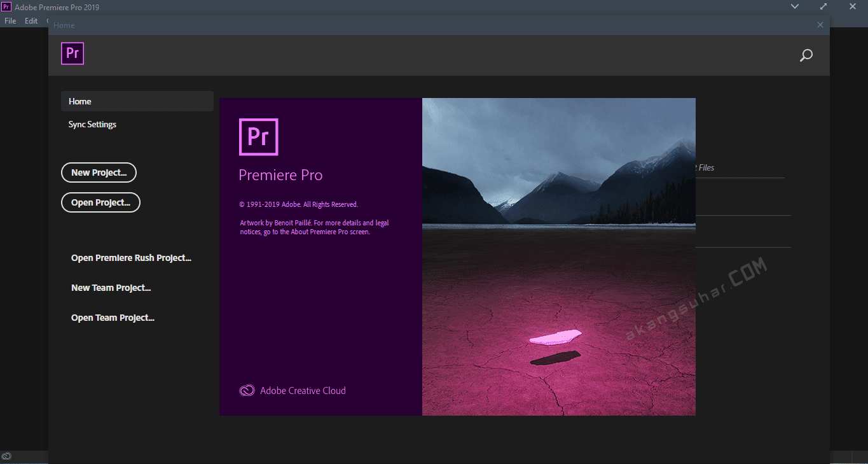Close the Home dialog with the X

click(x=820, y=25)
